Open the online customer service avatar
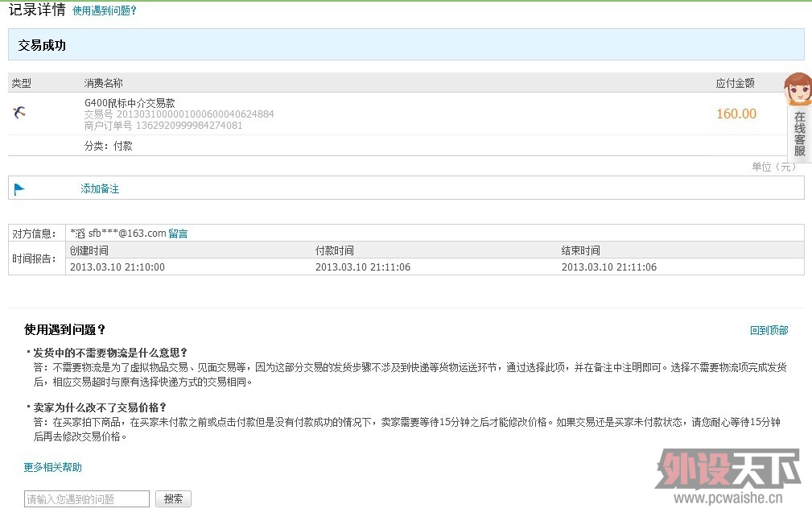The height and width of the screenshot is (521, 812). pyautogui.click(x=797, y=89)
